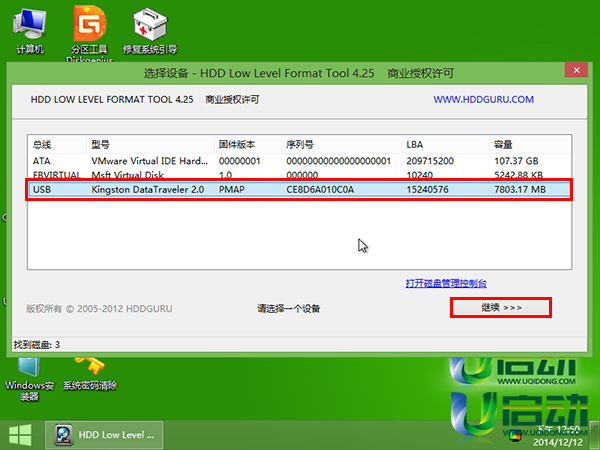This screenshot has height=450, width=600.
Task: Click the PMAP firmware cell
Action: 232,189
